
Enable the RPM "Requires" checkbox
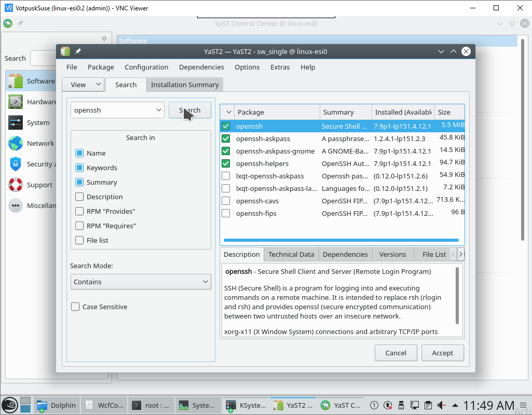pyautogui.click(x=79, y=226)
